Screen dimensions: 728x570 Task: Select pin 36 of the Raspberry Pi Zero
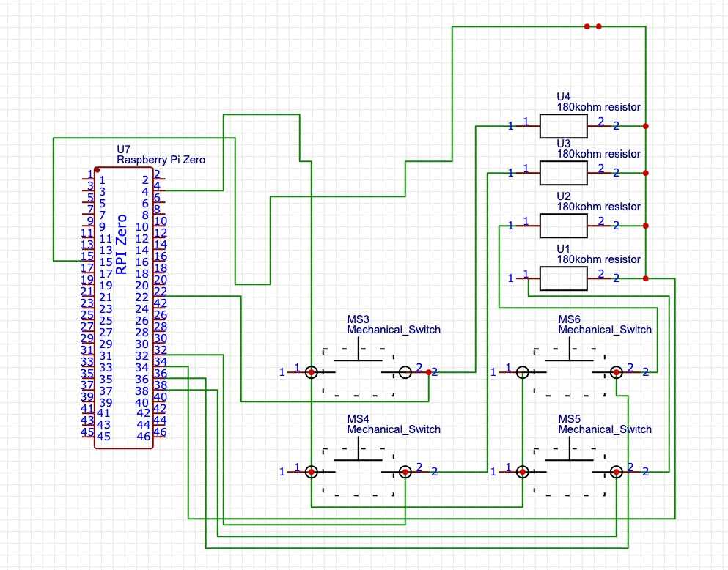(159, 378)
